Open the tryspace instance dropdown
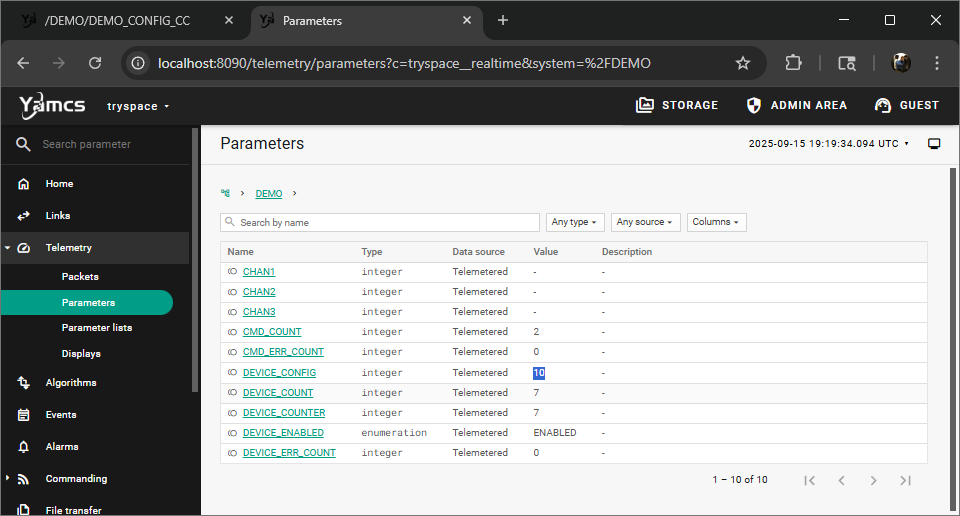 pos(138,106)
